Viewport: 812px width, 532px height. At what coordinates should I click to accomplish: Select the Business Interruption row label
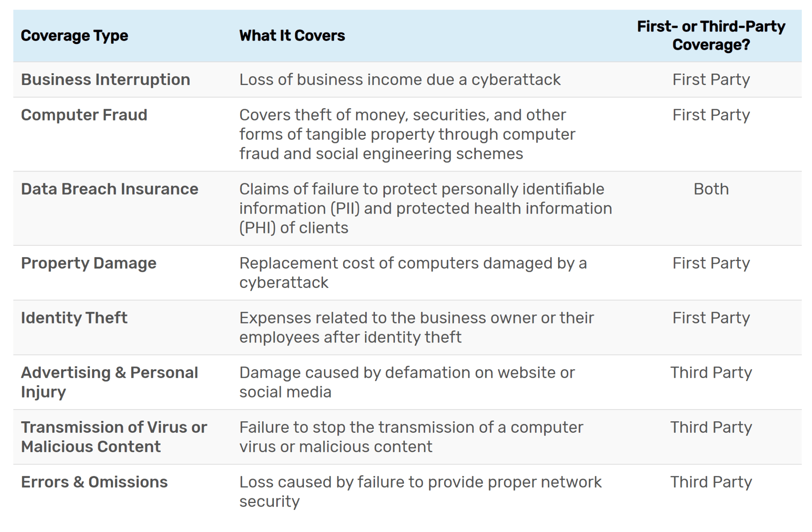click(x=105, y=80)
